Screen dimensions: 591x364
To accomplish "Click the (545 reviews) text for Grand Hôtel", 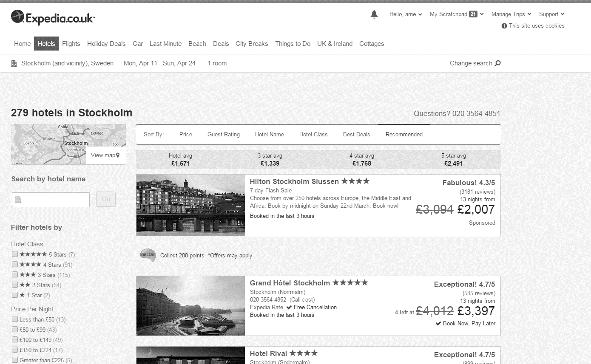I will (x=479, y=293).
